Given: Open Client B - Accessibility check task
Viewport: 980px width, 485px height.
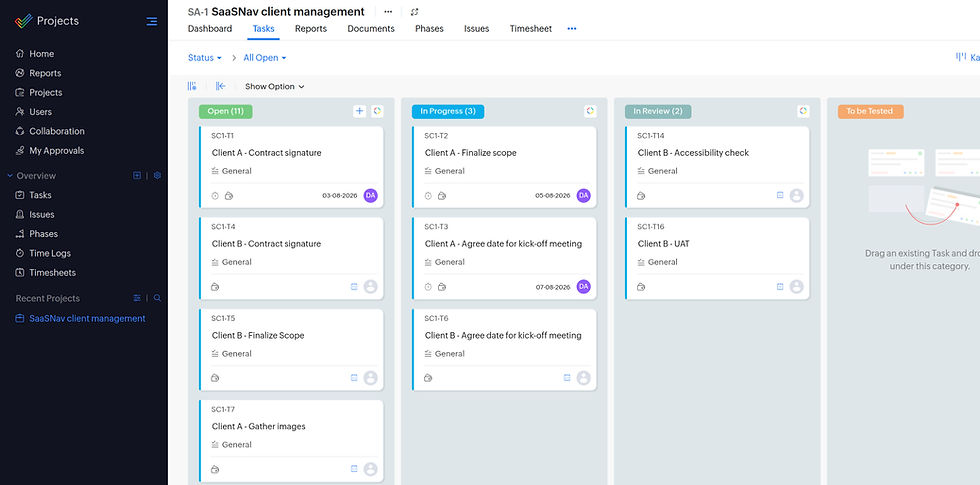Looking at the screenshot, I should [693, 152].
